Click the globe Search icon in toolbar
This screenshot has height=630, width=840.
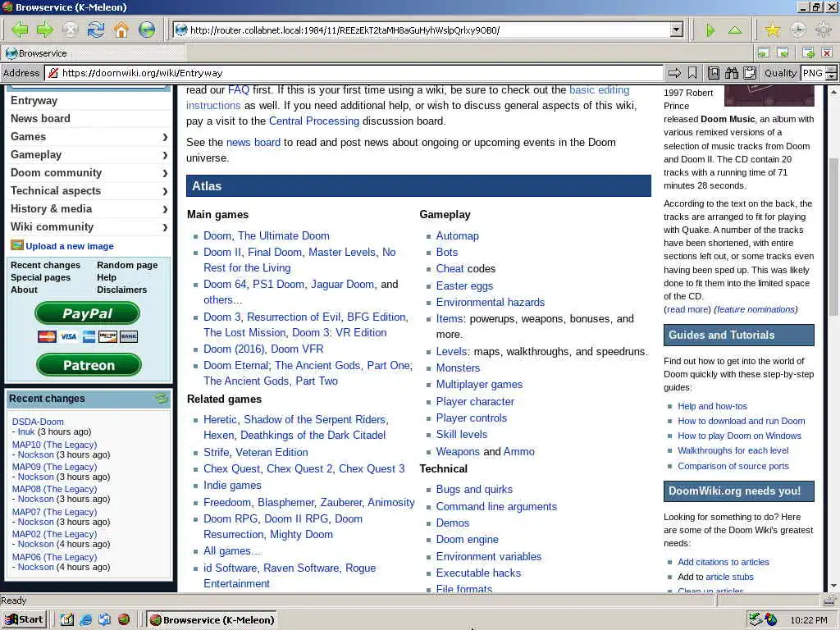[x=146, y=30]
